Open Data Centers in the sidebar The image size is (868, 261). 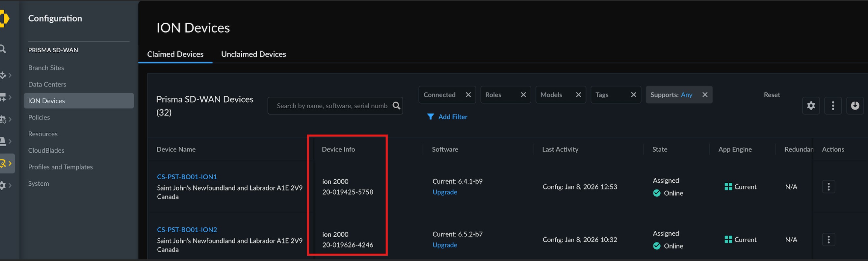[47, 84]
